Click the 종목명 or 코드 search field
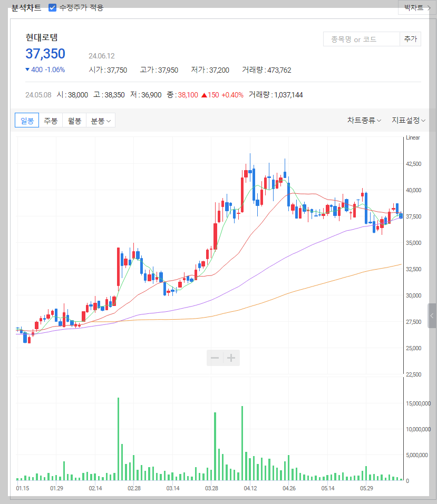Image resolution: width=437 pixels, height=504 pixels. (x=362, y=39)
